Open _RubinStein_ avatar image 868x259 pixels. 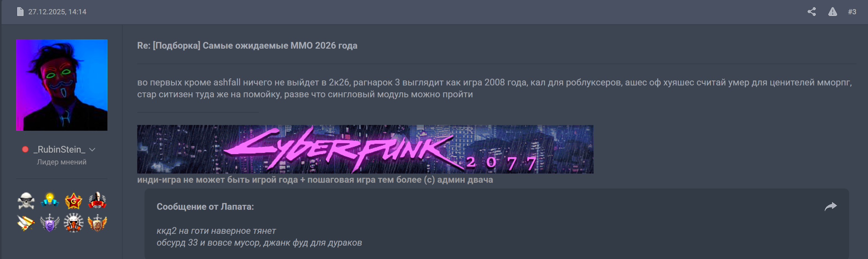click(62, 85)
